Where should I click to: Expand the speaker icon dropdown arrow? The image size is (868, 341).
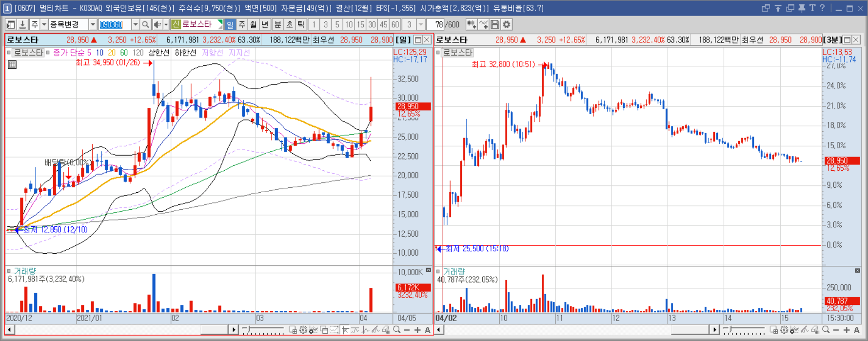166,24
